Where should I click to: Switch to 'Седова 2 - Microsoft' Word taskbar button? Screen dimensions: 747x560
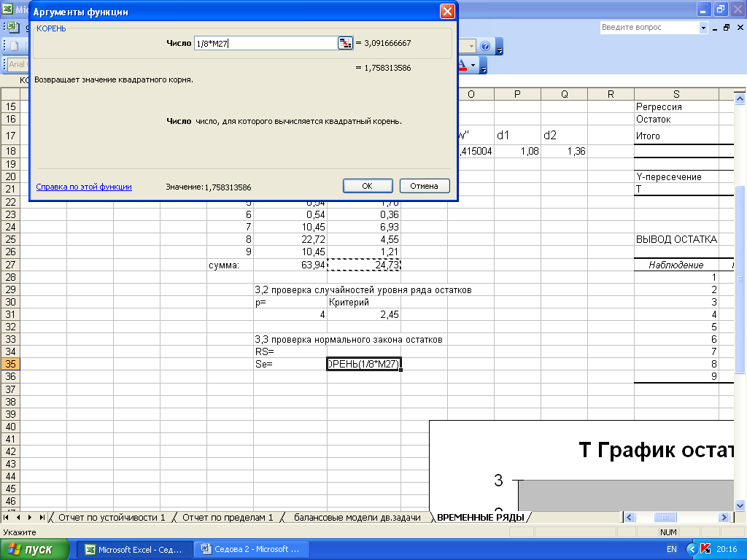click(252, 550)
